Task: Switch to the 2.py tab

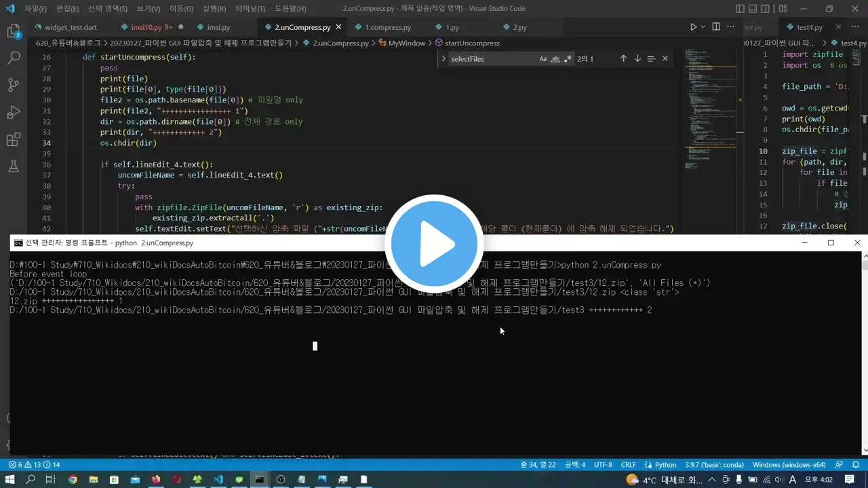Action: (x=519, y=27)
